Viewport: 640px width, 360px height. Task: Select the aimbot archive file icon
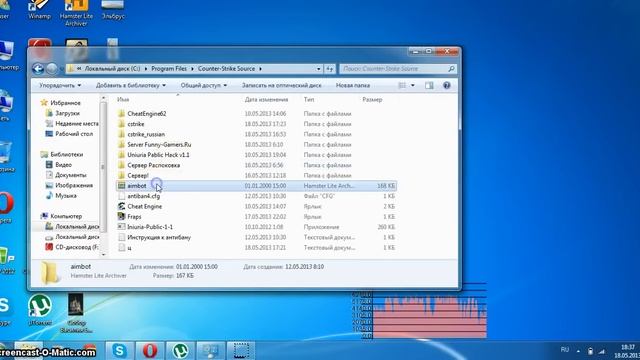pos(121,186)
